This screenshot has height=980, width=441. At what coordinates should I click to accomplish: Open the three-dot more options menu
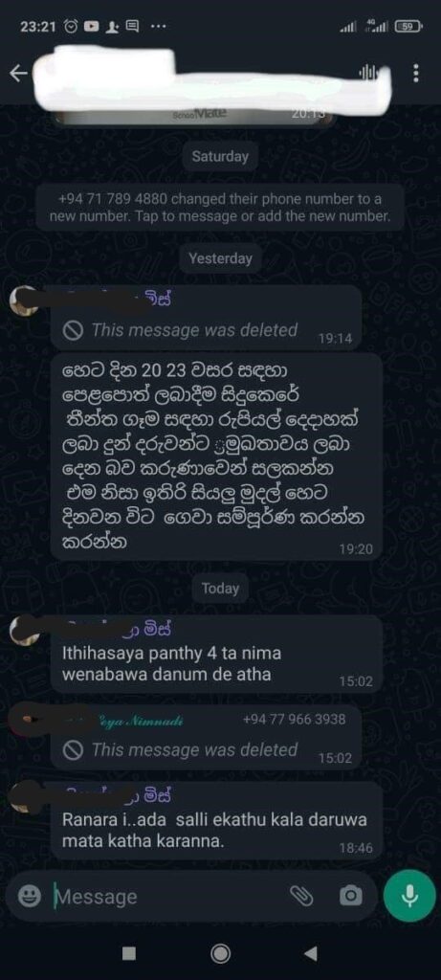tap(416, 73)
